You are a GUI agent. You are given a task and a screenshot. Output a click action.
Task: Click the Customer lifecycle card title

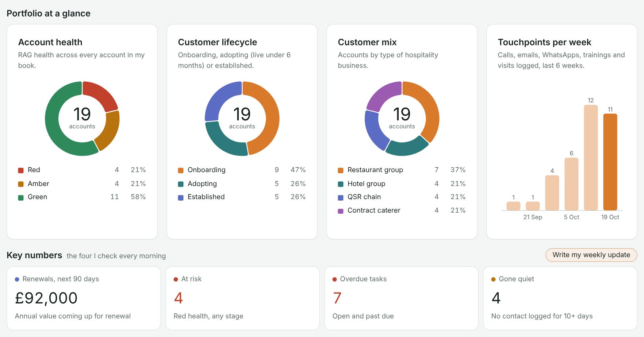pyautogui.click(x=218, y=42)
